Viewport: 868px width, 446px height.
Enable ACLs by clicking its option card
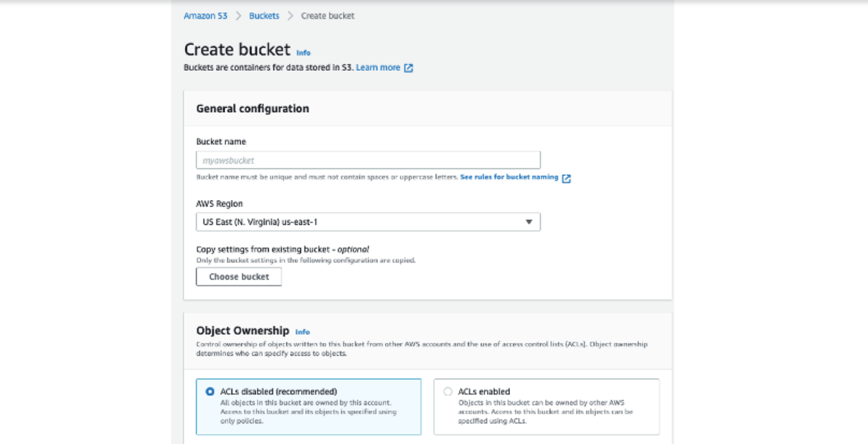[546, 405]
